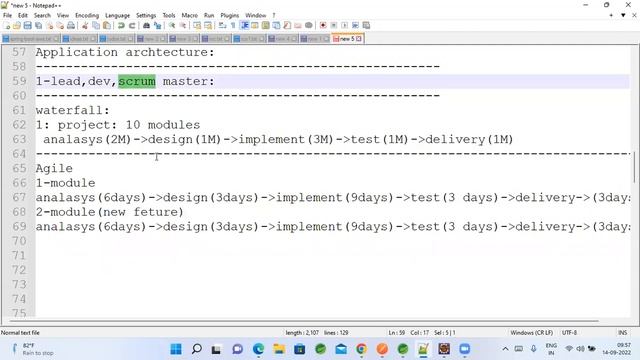Open the Folder as Workspace icon
This screenshot has width=640, height=360.
[x=298, y=26]
